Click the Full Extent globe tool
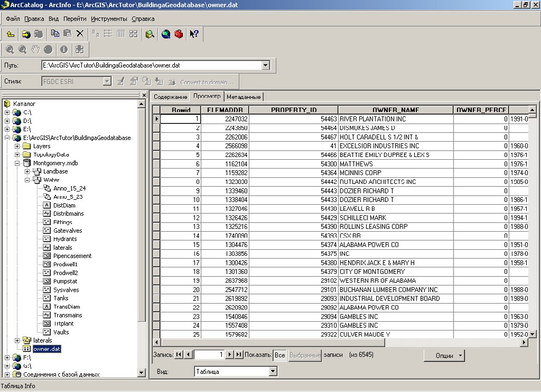This screenshot has width=541, height=392. click(x=48, y=49)
